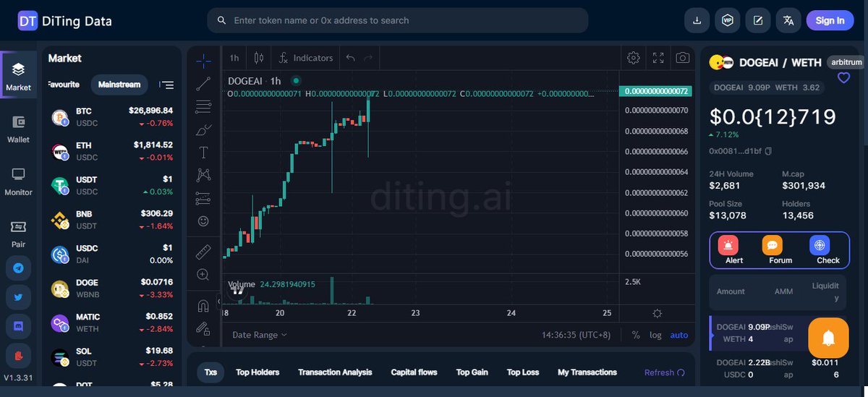Go to Monitor in left sidebar
Viewport: 868px width, 397px height.
(19, 182)
